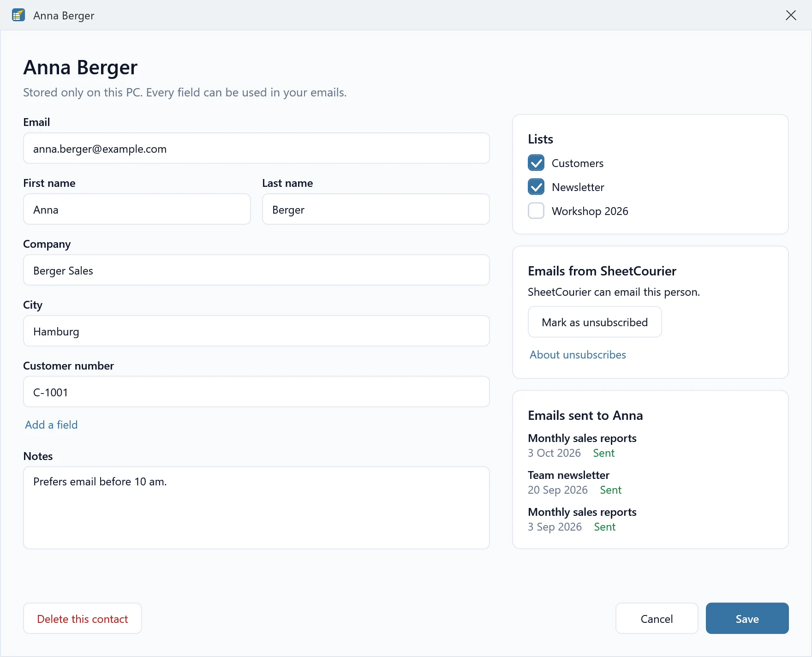The height and width of the screenshot is (657, 812).
Task: Open the Monthly sales reports email from 3 Sep 2026
Action: click(x=582, y=519)
